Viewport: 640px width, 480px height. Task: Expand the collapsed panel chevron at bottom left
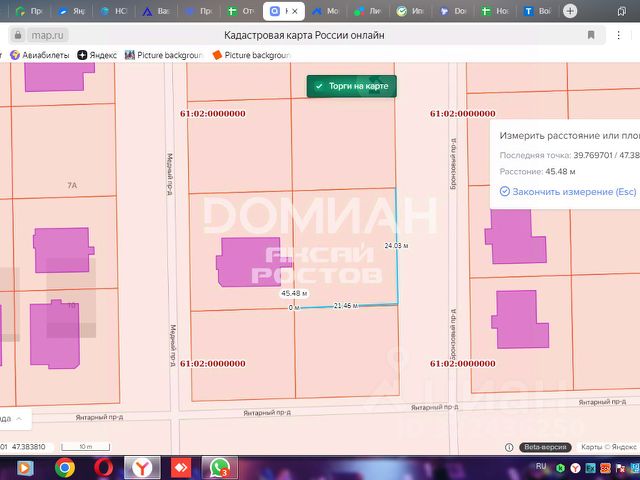tap(19, 419)
